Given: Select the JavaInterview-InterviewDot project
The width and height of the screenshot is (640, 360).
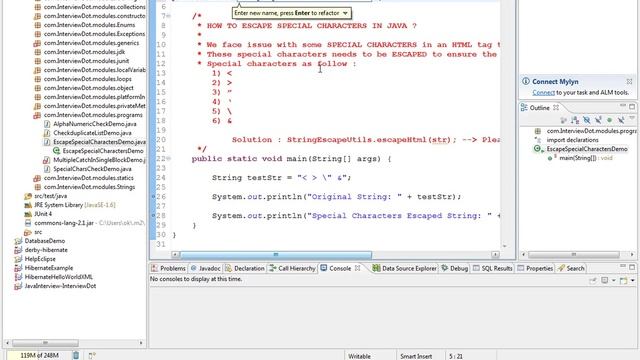Looking at the screenshot, I should pos(60,286).
